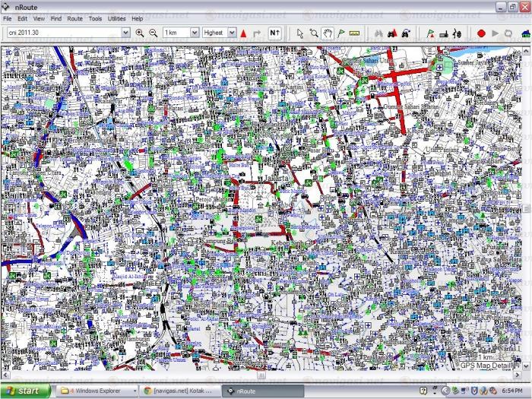The height and width of the screenshot is (399, 532).
Task: Open the Utilities menu
Action: click(x=117, y=18)
